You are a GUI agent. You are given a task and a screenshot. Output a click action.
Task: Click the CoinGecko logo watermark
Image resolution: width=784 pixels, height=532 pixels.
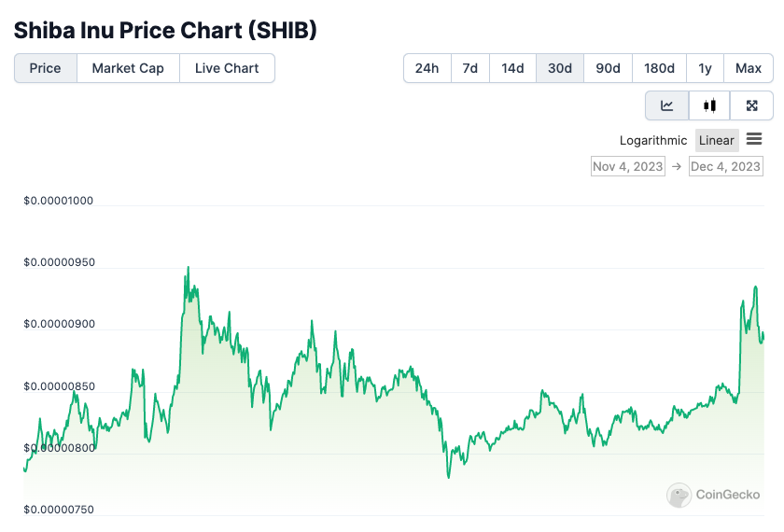[x=714, y=495]
